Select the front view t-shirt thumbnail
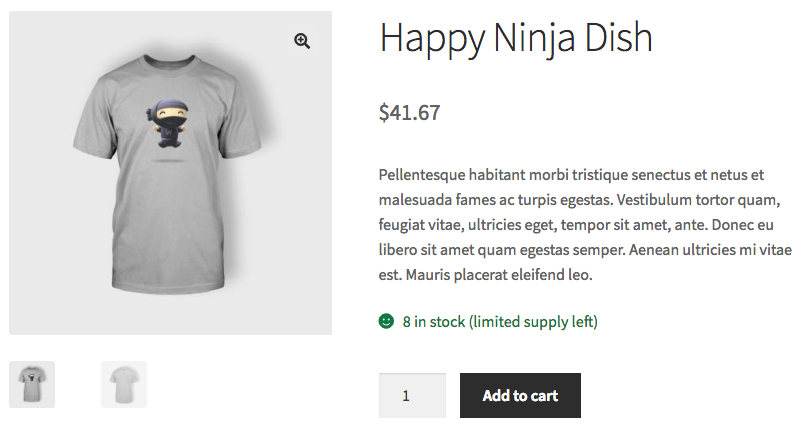The width and height of the screenshot is (804, 444). [x=32, y=384]
